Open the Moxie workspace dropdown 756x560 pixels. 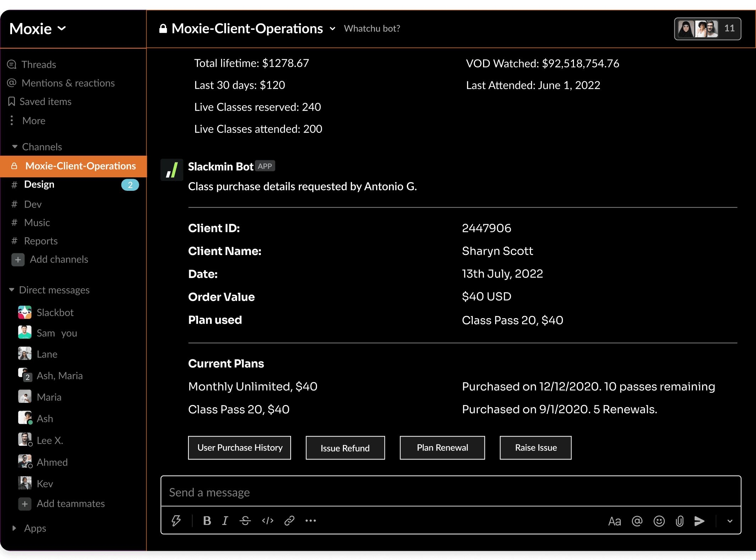pyautogui.click(x=38, y=29)
